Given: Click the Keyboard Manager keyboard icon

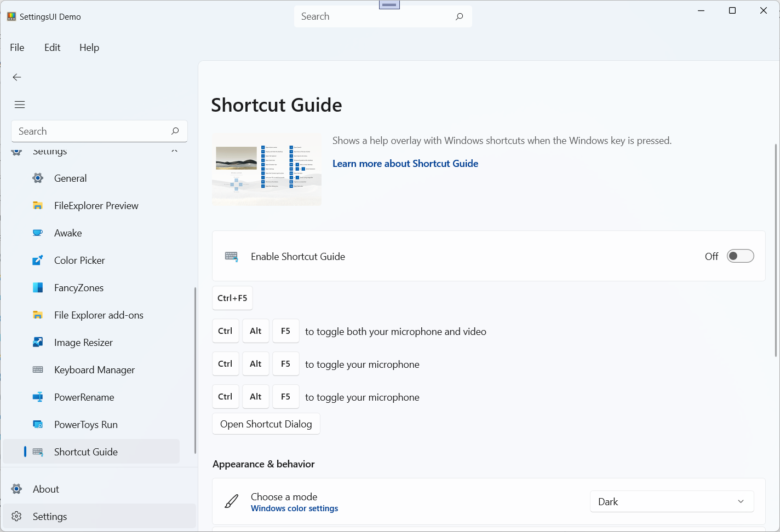Looking at the screenshot, I should coord(38,369).
